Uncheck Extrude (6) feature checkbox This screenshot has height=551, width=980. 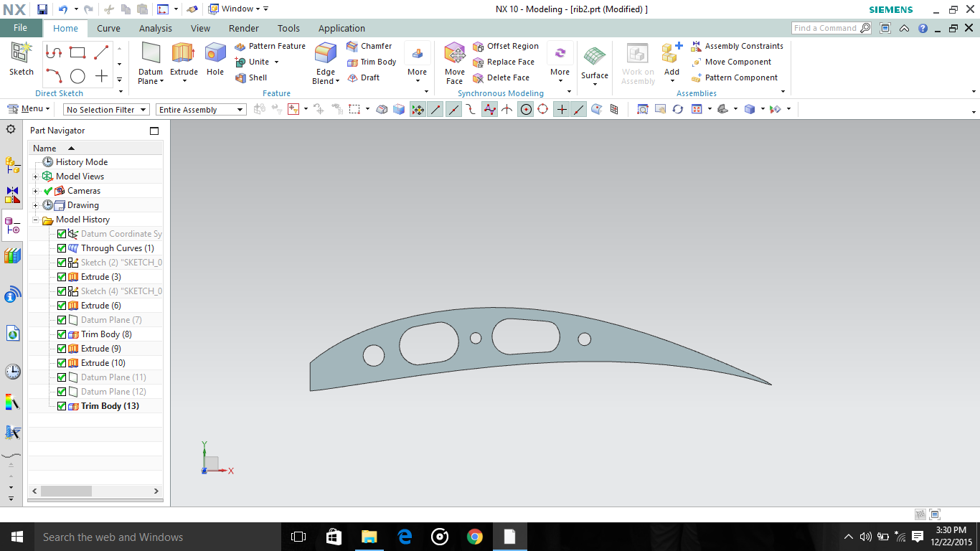(62, 306)
